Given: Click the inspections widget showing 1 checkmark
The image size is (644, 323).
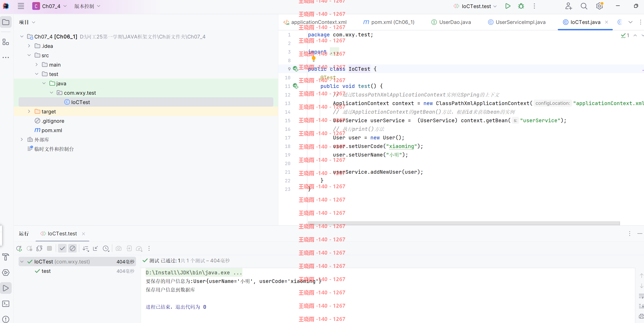Looking at the screenshot, I should tap(625, 35).
